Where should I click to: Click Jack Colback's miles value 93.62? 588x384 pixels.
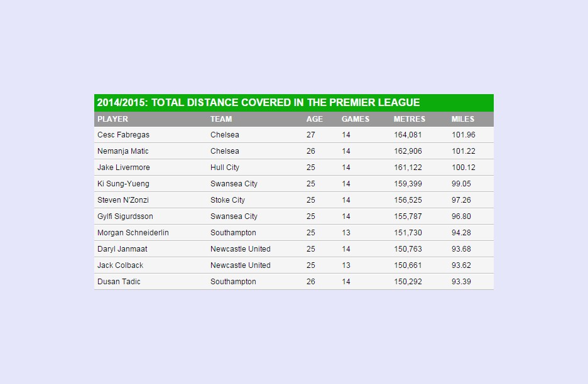461,265
